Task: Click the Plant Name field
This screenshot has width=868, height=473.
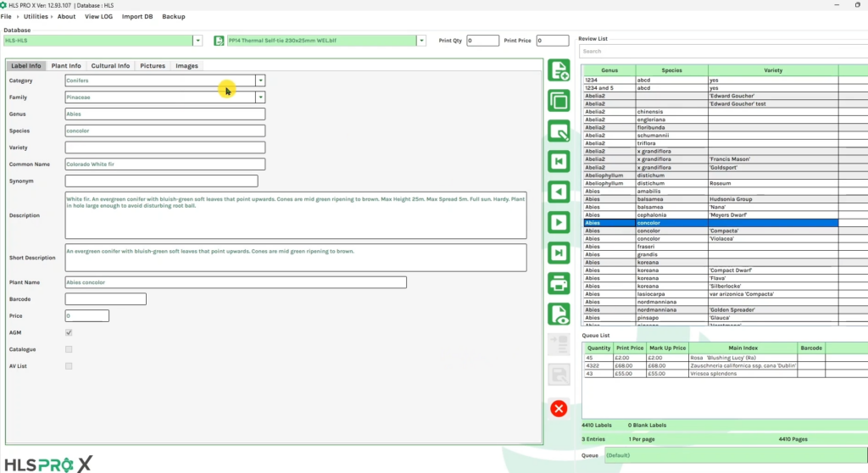Action: [x=236, y=282]
